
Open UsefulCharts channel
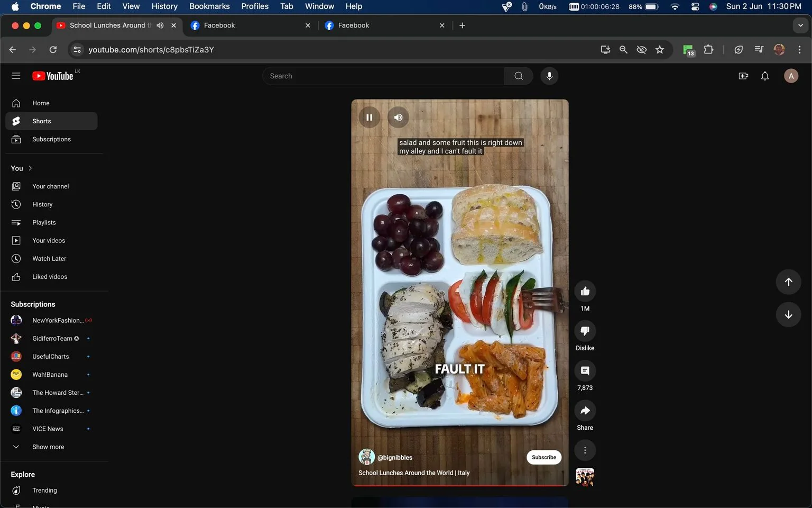point(51,356)
